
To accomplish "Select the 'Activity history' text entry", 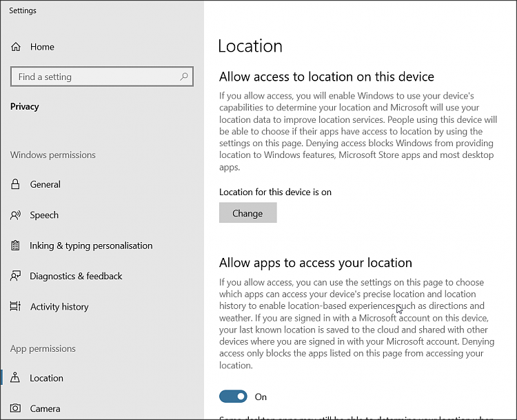I will [x=59, y=307].
